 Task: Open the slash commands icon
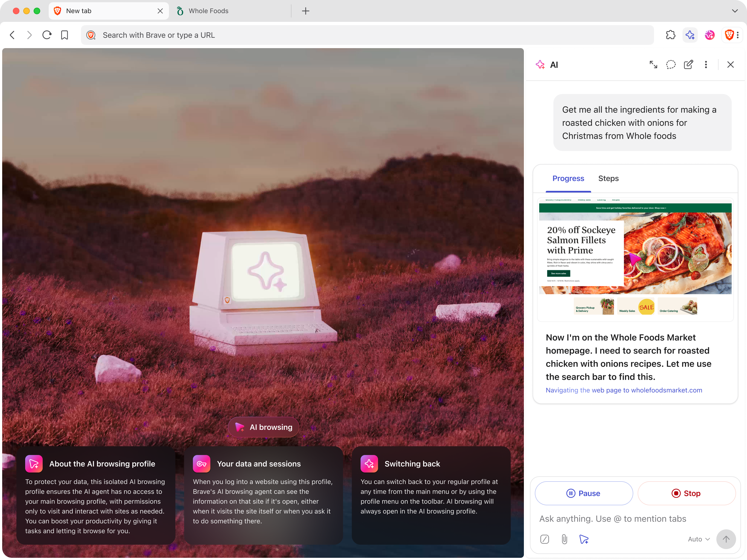point(544,539)
